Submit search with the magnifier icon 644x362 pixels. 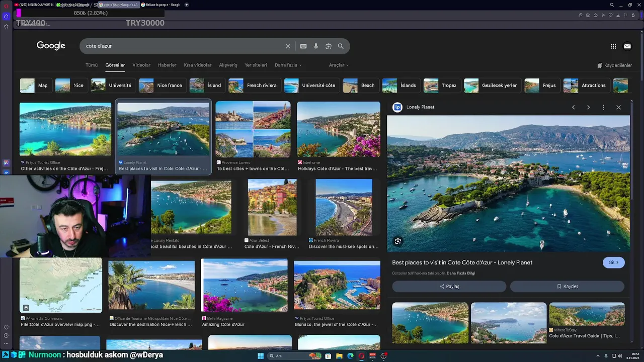click(x=341, y=46)
